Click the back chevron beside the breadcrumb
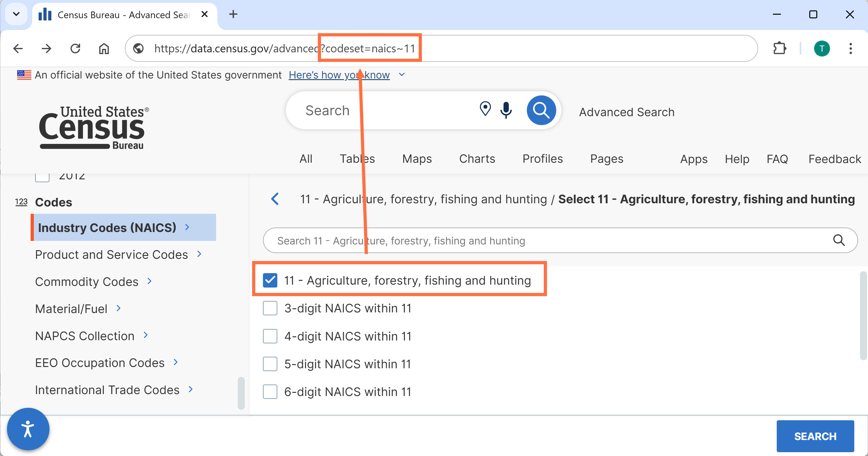Viewport: 868px width, 456px height. coord(275,199)
